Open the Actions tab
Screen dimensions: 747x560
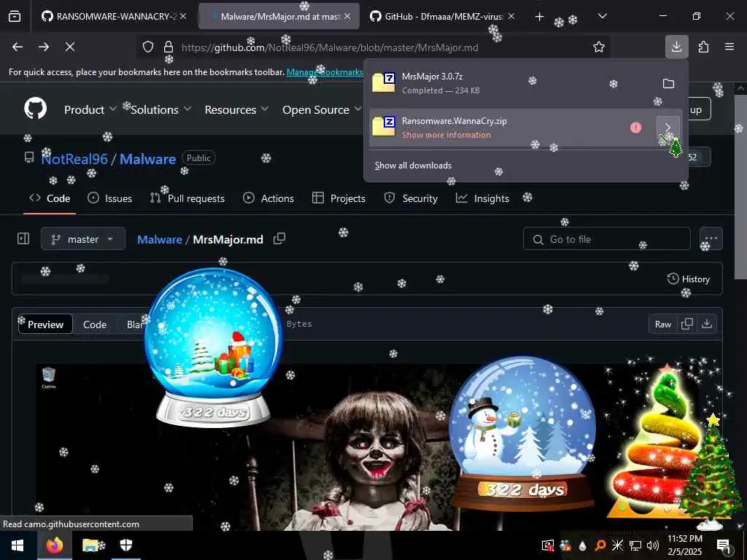(268, 198)
